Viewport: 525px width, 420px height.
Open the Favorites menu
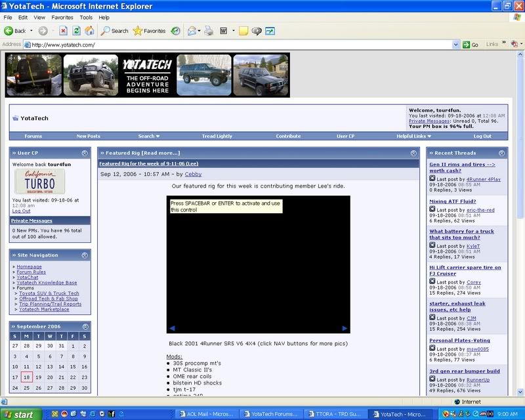click(62, 17)
